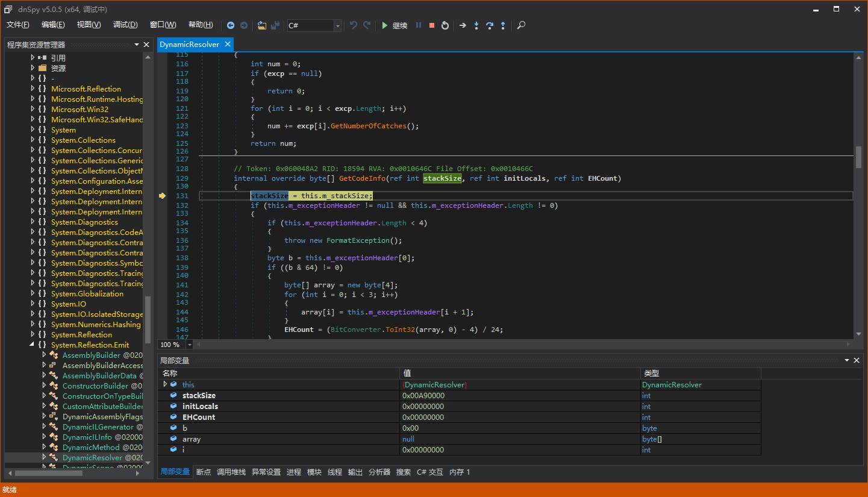Screen dimensions: 868x497
Task: Click the search magnifier icon in toolbar
Action: 521,25
